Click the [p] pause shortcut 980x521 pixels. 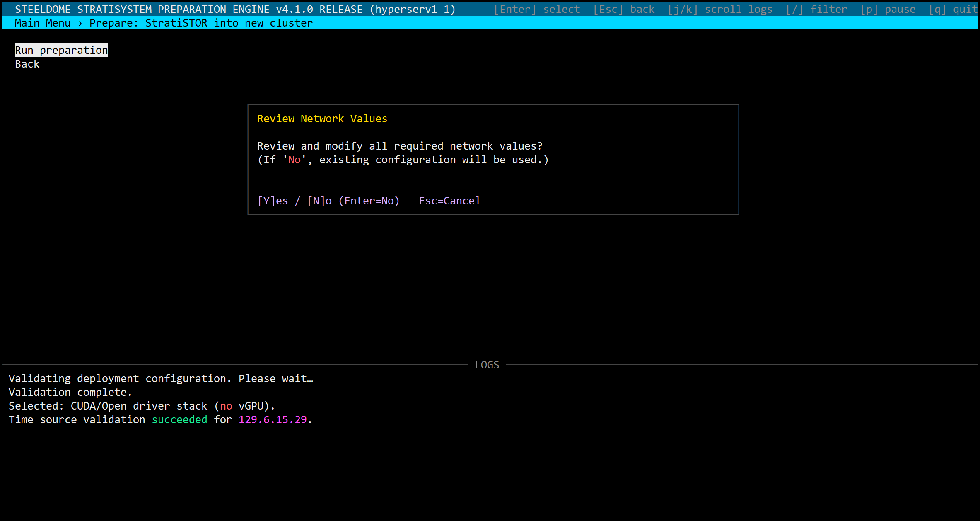coord(888,9)
